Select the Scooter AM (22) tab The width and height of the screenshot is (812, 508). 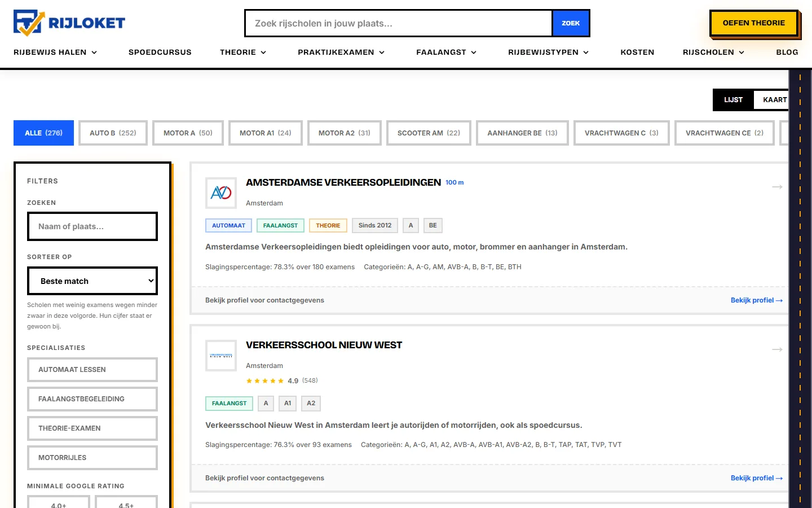pos(429,133)
